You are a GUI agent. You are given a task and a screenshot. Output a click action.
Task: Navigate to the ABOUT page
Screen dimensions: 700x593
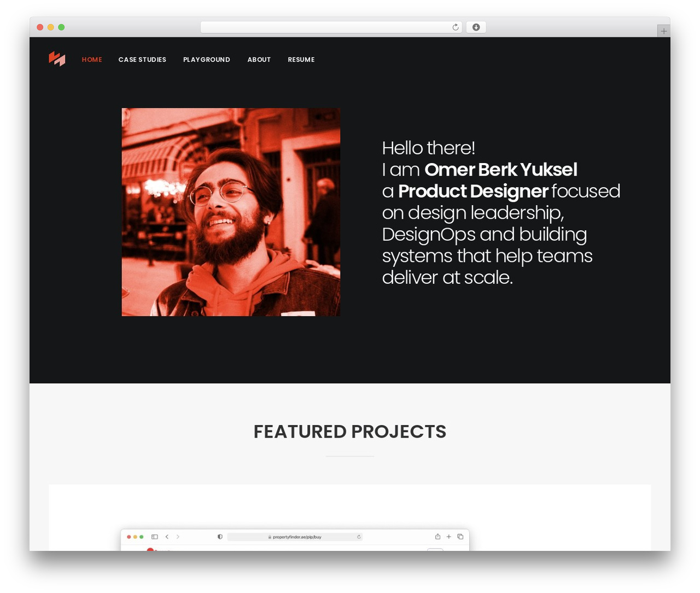click(259, 60)
